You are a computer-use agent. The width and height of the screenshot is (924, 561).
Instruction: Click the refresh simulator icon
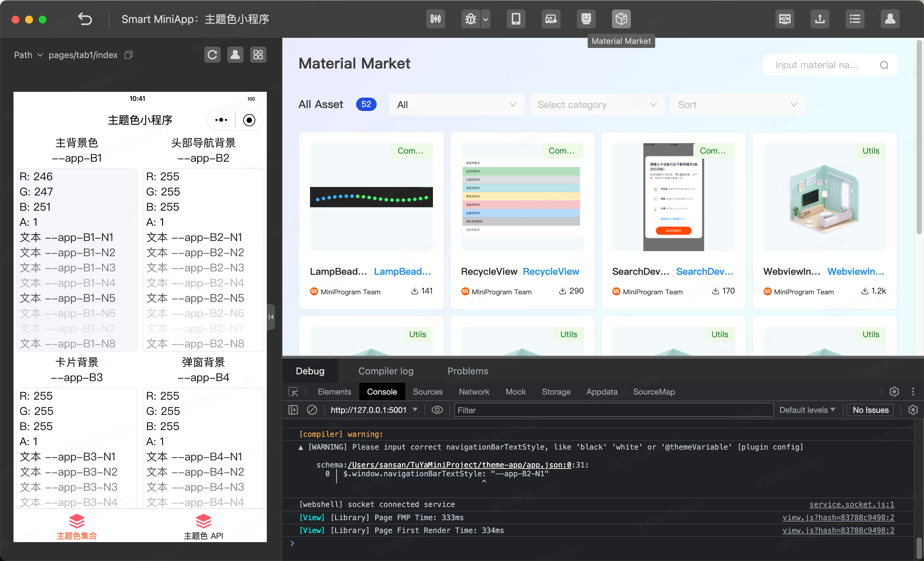212,55
